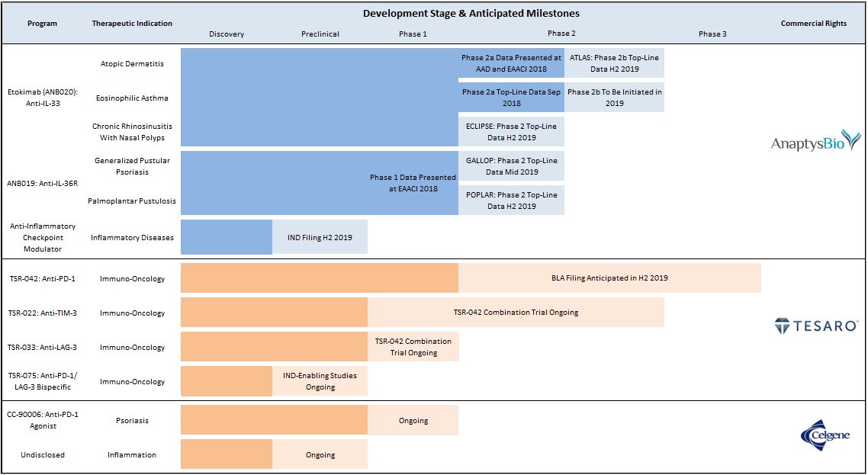
Task: Select the Atopic Dermatitis indication
Action: pyautogui.click(x=132, y=64)
